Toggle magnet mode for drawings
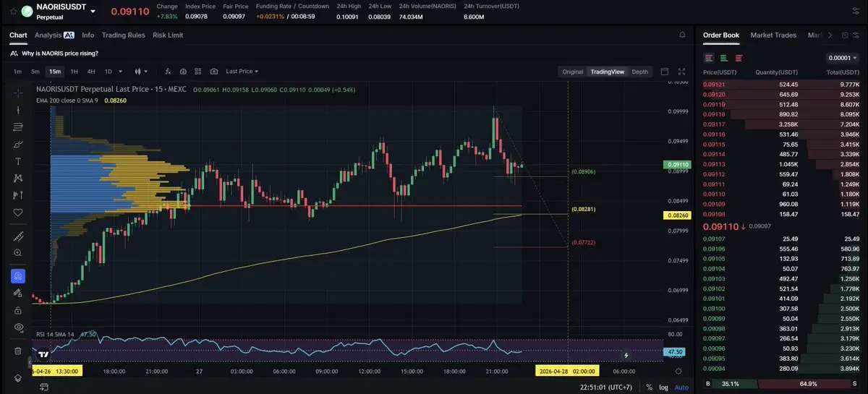The image size is (868, 394). [x=18, y=275]
